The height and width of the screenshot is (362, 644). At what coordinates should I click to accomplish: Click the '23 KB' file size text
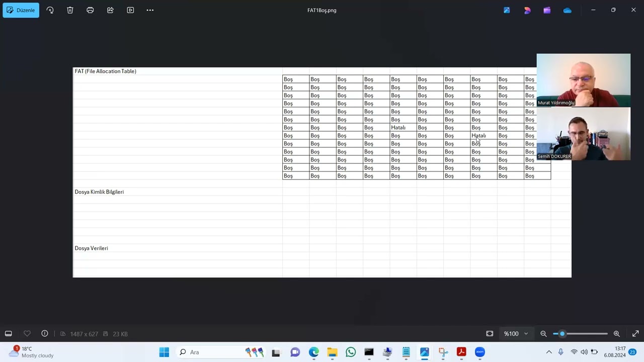click(x=120, y=334)
